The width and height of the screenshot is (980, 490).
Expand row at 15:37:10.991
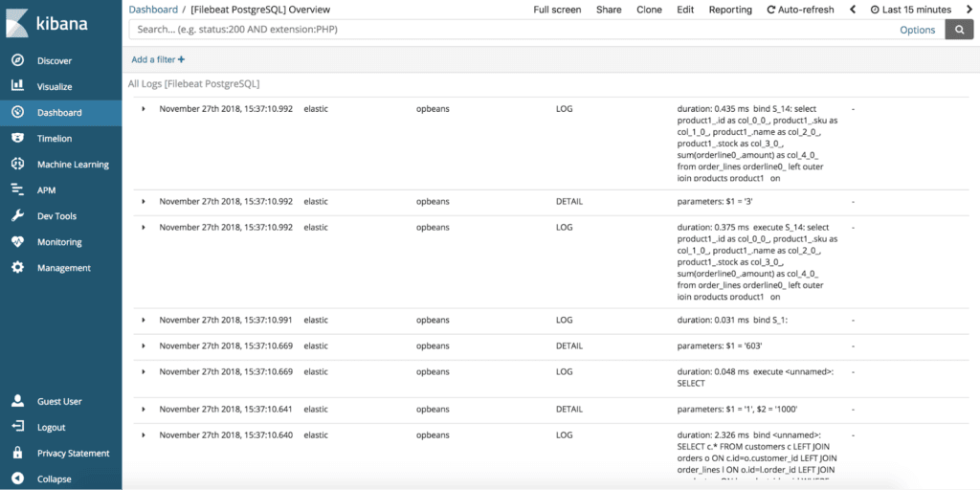(144, 320)
